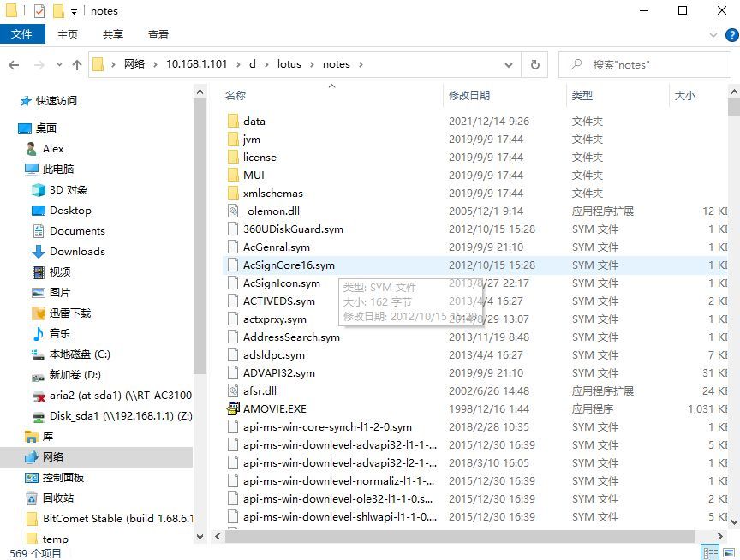Sort by the 大小 column header
Screen dimensions: 740x560
(685, 95)
